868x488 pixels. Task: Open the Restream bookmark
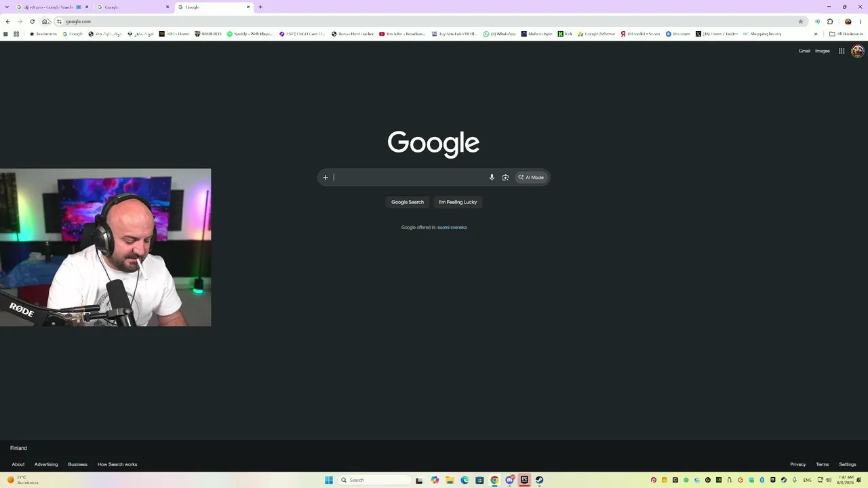pos(678,34)
